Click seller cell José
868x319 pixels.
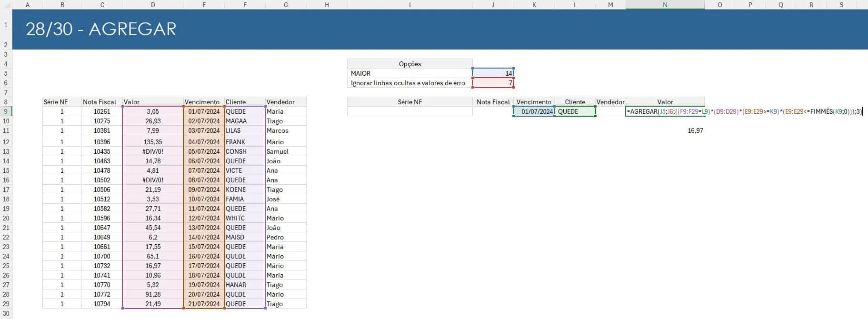tap(286, 199)
